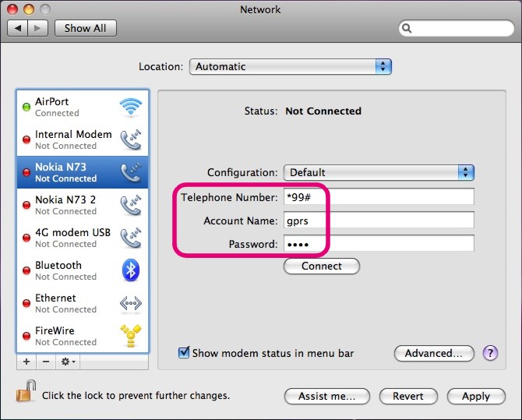This screenshot has width=522, height=420.
Task: Click the Bluetooth logo icon
Action: [131, 270]
